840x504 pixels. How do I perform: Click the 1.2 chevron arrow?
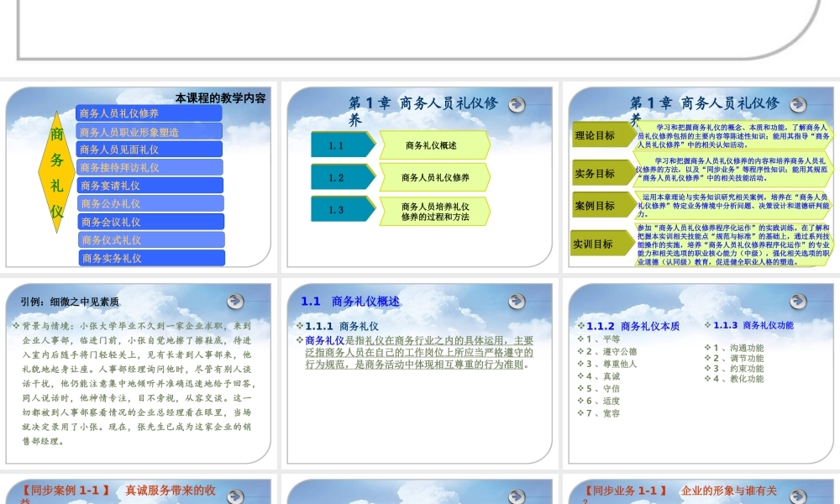(334, 176)
